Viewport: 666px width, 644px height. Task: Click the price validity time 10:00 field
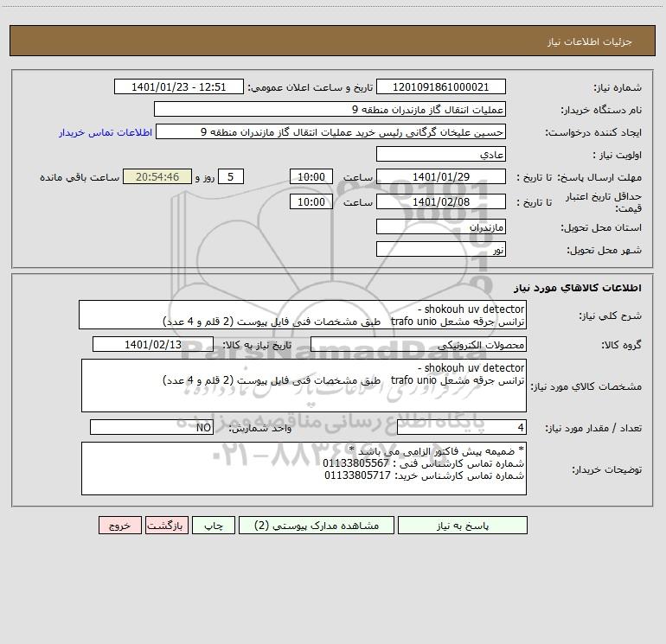point(311,201)
